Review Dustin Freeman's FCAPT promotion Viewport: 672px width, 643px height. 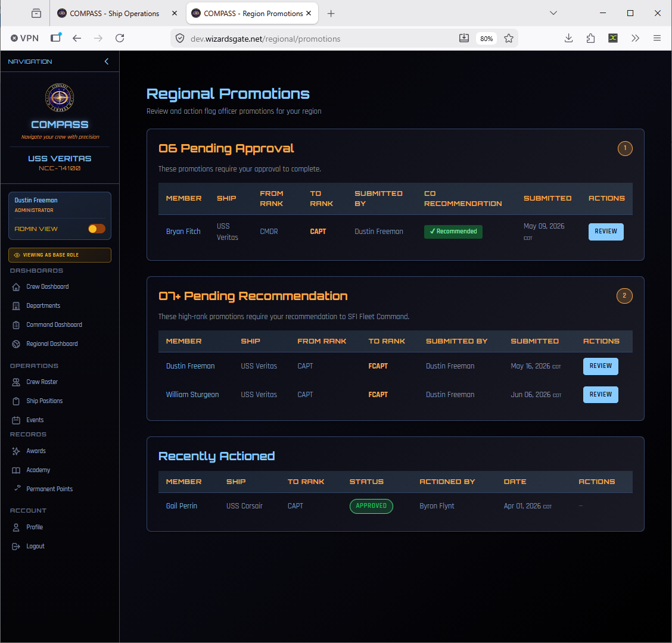(x=601, y=366)
